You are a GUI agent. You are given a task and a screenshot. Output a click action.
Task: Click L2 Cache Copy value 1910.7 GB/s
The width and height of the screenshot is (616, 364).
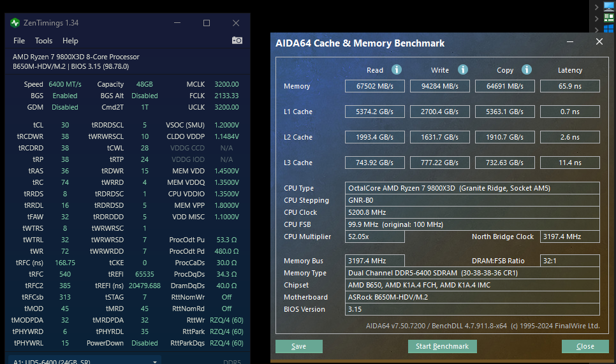[505, 137]
